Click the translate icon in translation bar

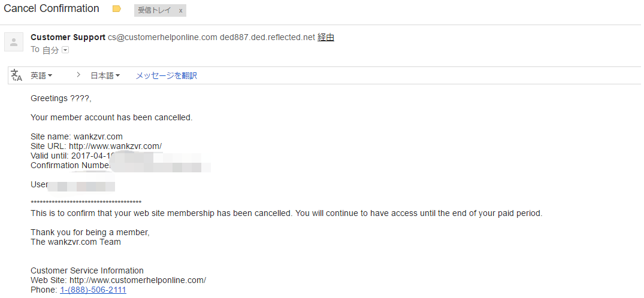coord(16,75)
